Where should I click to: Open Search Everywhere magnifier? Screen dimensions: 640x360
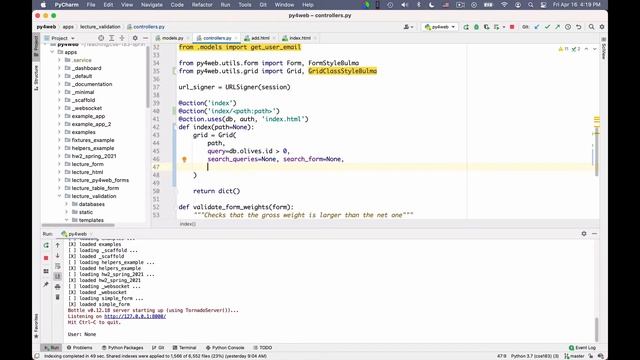591,27
